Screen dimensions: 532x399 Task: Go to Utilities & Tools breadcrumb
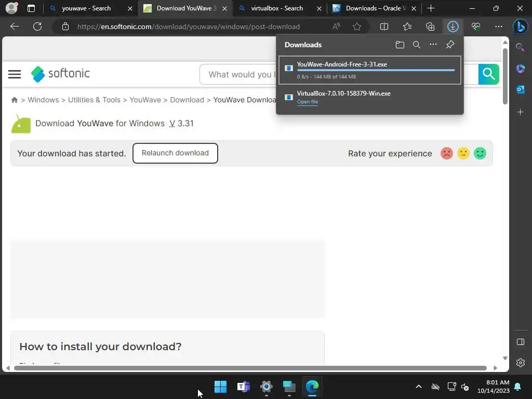[94, 100]
